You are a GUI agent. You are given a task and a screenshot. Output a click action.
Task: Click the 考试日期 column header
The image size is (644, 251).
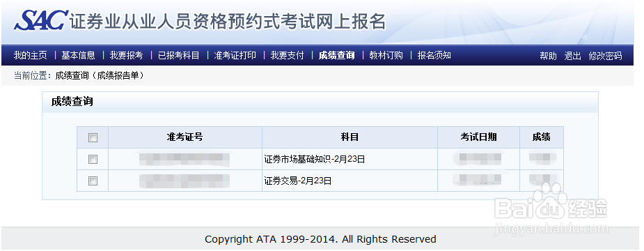pos(478,137)
